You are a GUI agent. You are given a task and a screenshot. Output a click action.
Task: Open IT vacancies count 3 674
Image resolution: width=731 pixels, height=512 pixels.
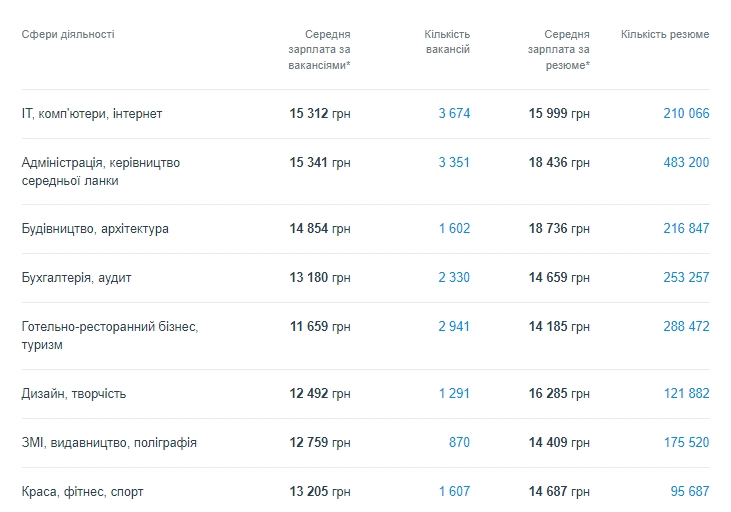coord(454,114)
